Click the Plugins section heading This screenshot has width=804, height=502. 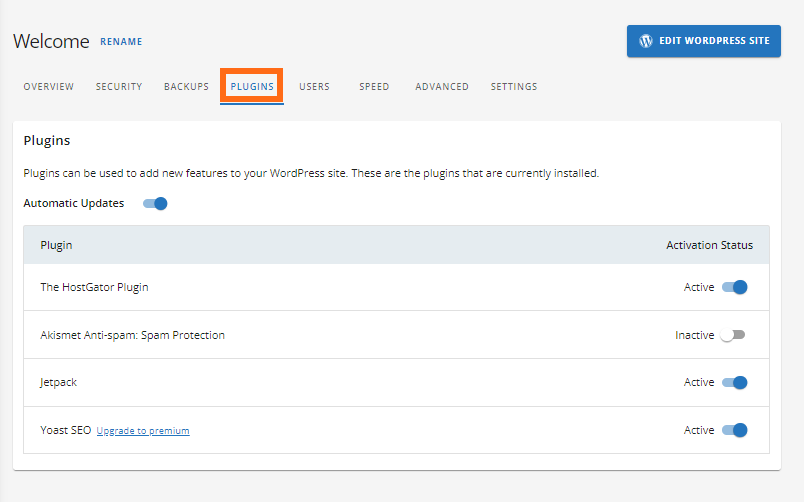[x=47, y=140]
